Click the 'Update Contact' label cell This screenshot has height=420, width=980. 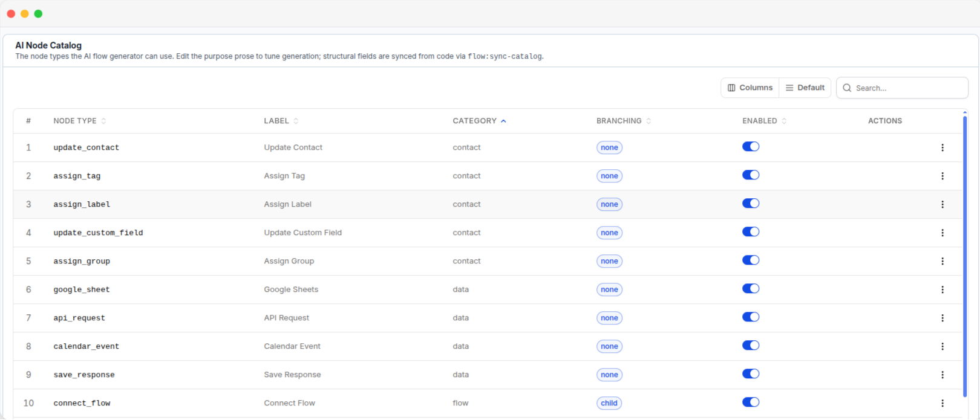(x=293, y=147)
